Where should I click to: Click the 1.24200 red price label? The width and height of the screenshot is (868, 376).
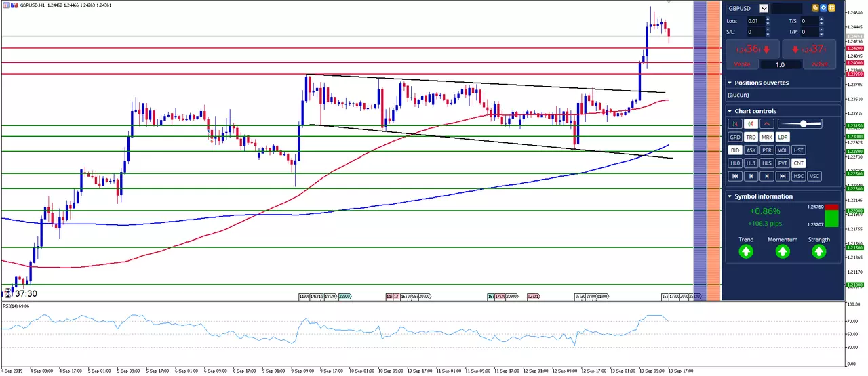point(855,49)
